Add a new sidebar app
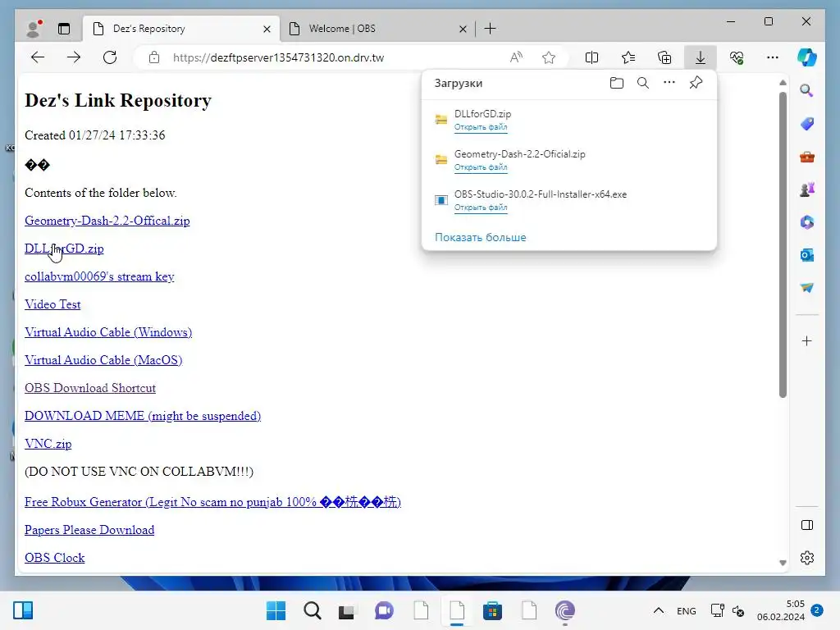 coord(807,340)
